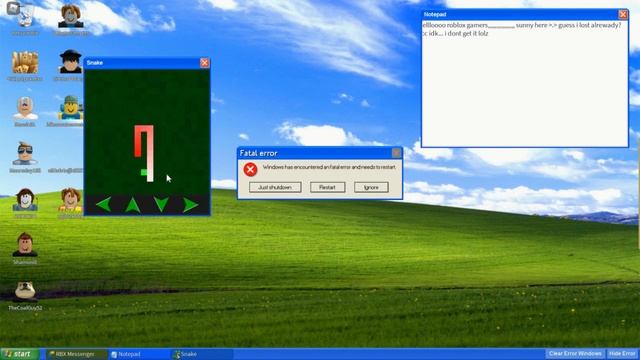Image resolution: width=640 pixels, height=360 pixels.
Task: Close the Snake window
Action: click(x=204, y=62)
